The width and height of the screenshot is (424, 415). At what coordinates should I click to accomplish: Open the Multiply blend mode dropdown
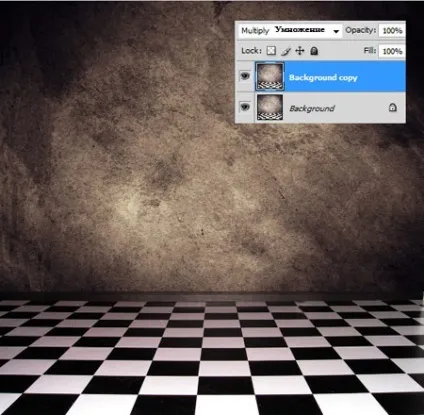(290, 31)
